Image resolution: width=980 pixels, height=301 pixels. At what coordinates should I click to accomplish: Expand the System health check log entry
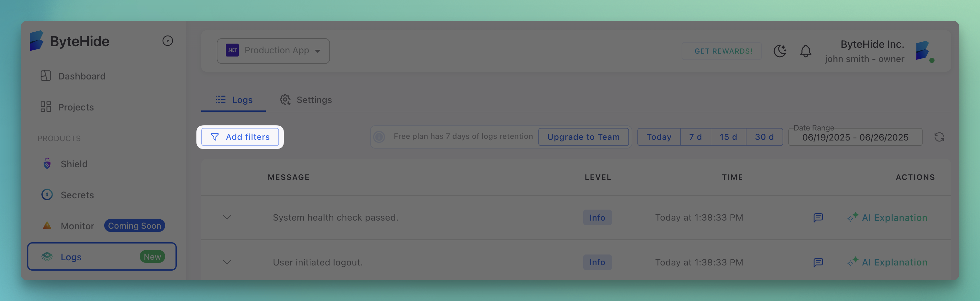point(227,218)
